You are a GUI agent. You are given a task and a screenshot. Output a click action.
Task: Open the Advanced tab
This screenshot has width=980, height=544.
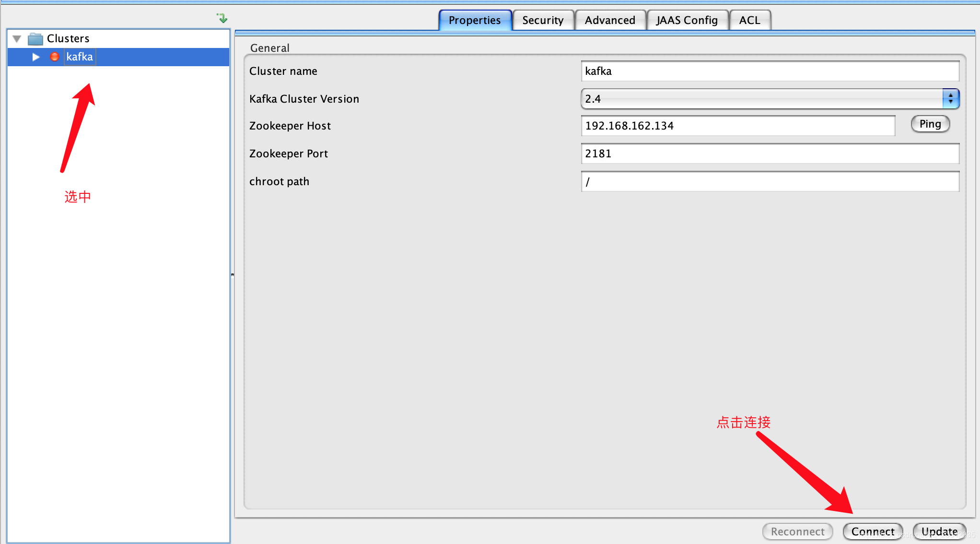pyautogui.click(x=610, y=20)
